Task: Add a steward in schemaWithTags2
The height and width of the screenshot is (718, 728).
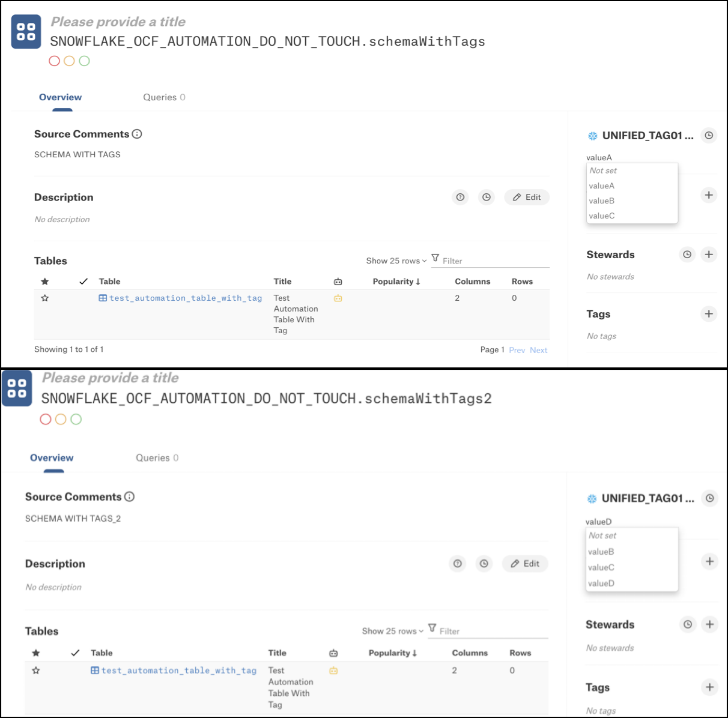Action: [x=710, y=624]
